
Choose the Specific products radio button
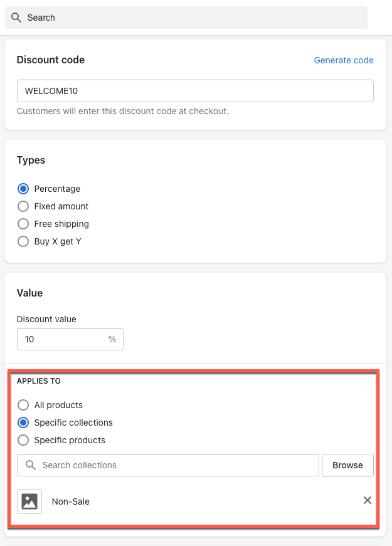coord(23,440)
